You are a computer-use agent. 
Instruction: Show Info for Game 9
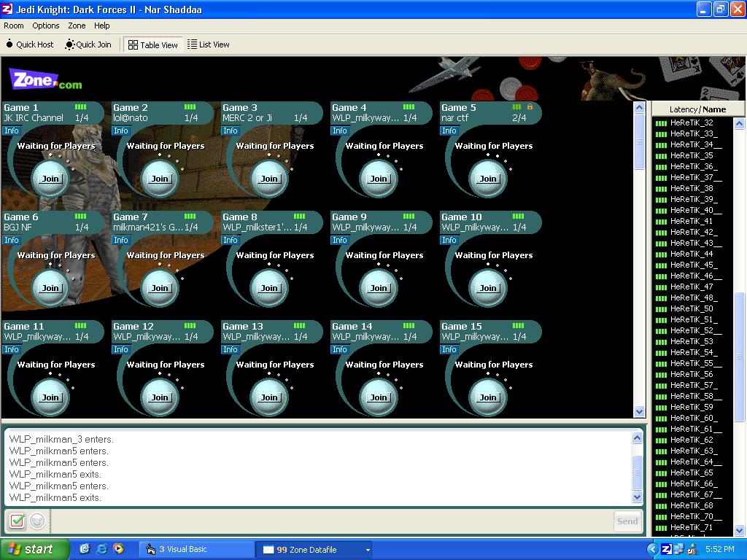340,241
